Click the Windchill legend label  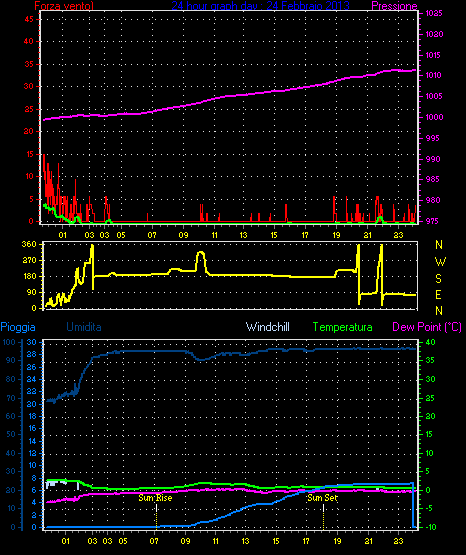(267, 327)
